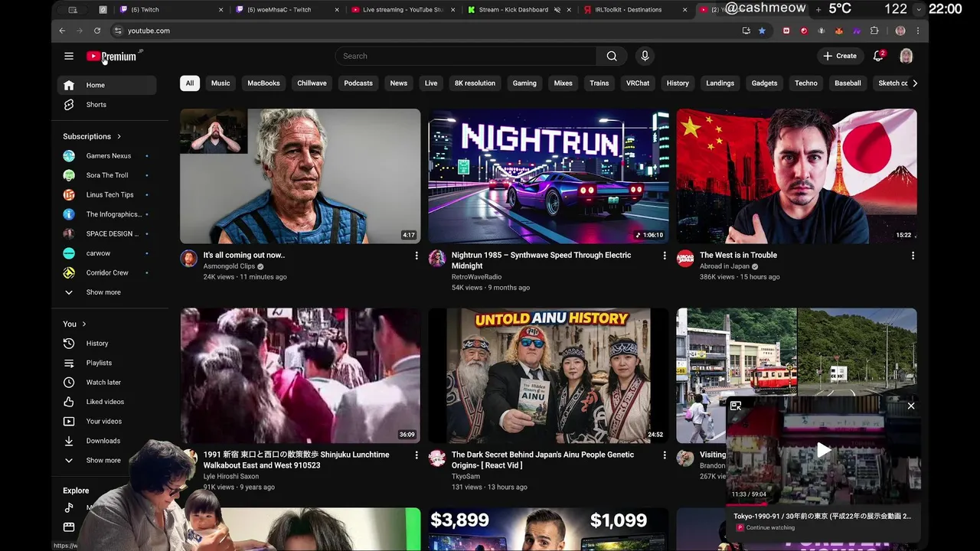Bookmark page using the star icon
980x551 pixels.
pos(762,31)
